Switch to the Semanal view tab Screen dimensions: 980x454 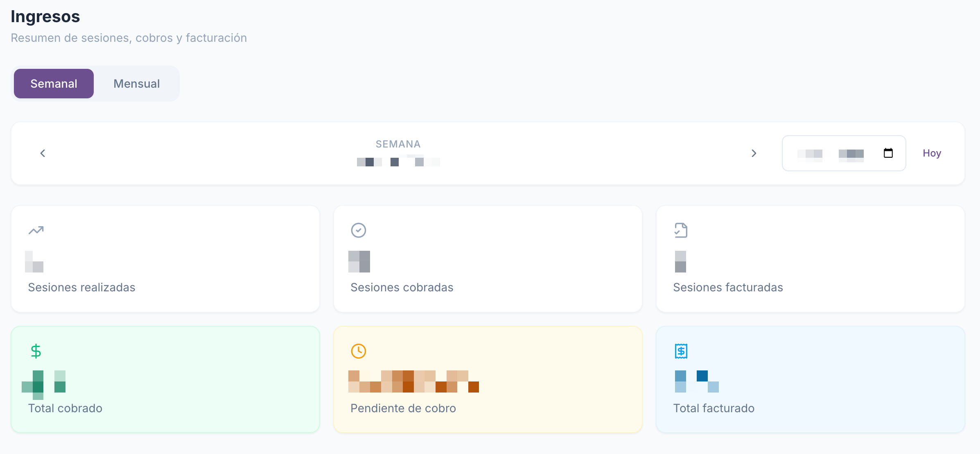click(54, 84)
